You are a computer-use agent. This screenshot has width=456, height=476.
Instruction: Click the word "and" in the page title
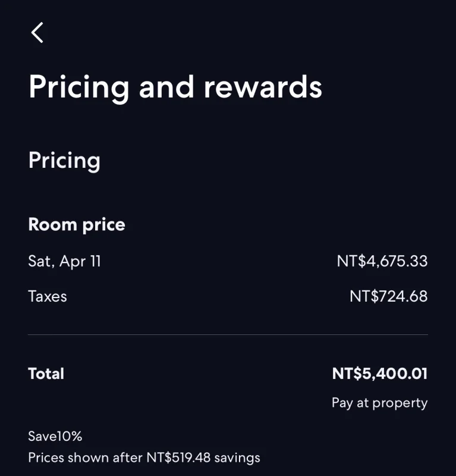pos(166,86)
